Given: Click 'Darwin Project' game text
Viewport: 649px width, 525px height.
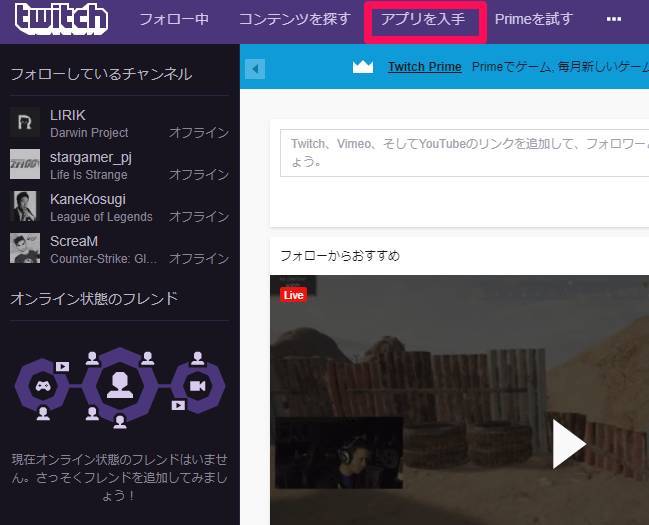Looking at the screenshot, I should (89, 133).
